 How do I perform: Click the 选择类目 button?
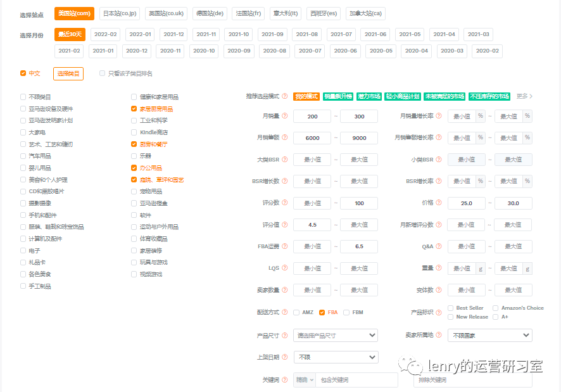(68, 73)
